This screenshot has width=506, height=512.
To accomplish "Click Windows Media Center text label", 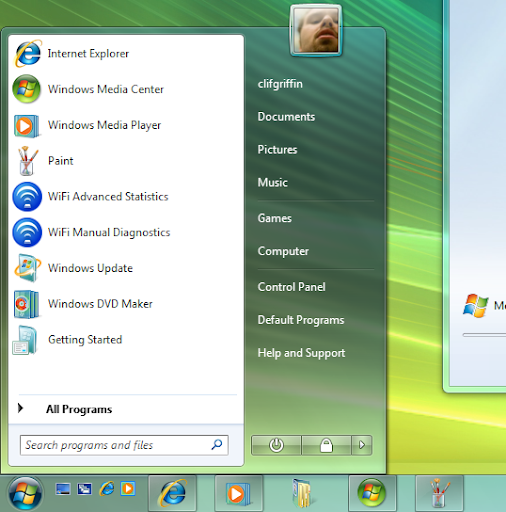I will point(106,89).
